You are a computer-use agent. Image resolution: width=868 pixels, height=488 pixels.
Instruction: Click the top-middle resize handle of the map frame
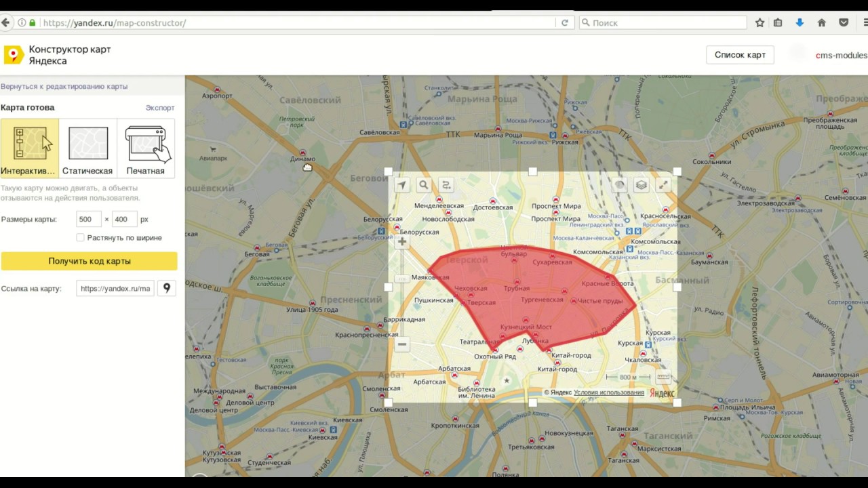(532, 171)
